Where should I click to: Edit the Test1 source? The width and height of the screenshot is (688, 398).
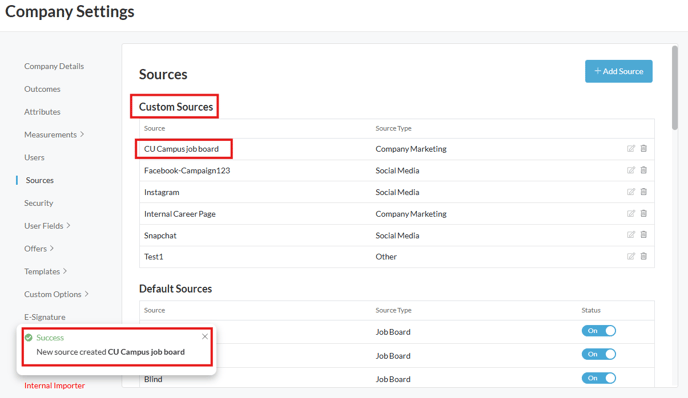[631, 256]
